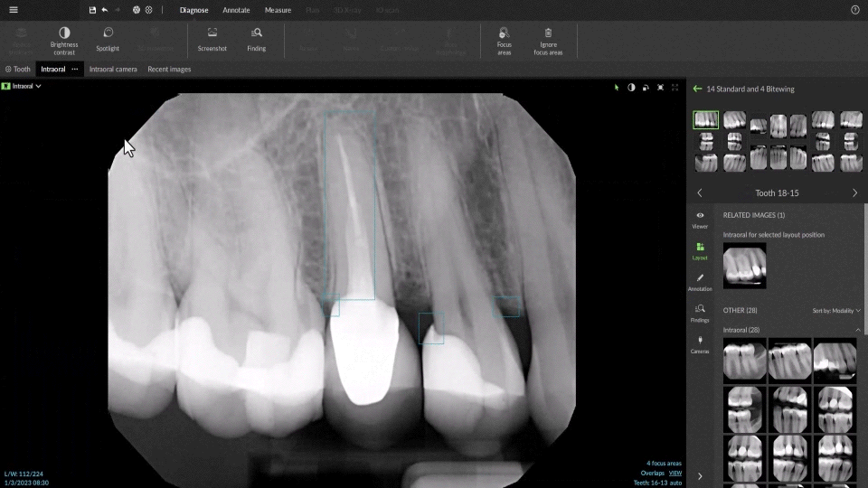Collapse the Intraoral (28) group
868x488 pixels.
858,330
